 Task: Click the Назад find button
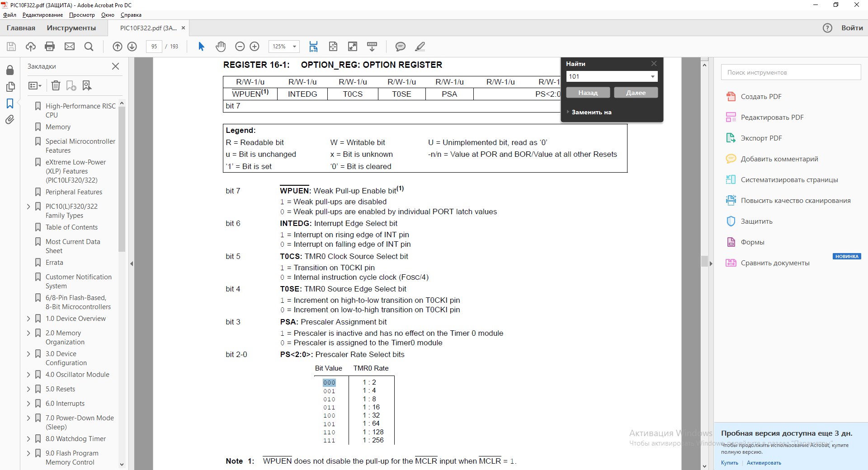(x=588, y=93)
